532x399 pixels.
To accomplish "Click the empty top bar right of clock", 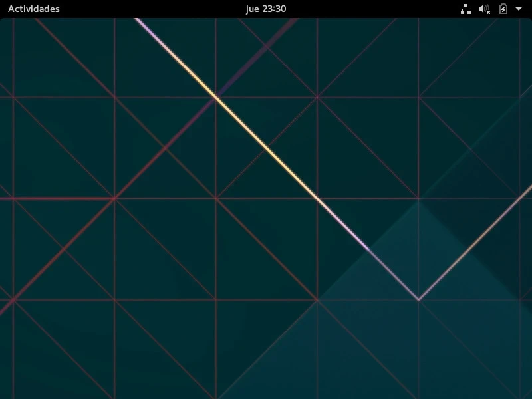I will coord(372,9).
